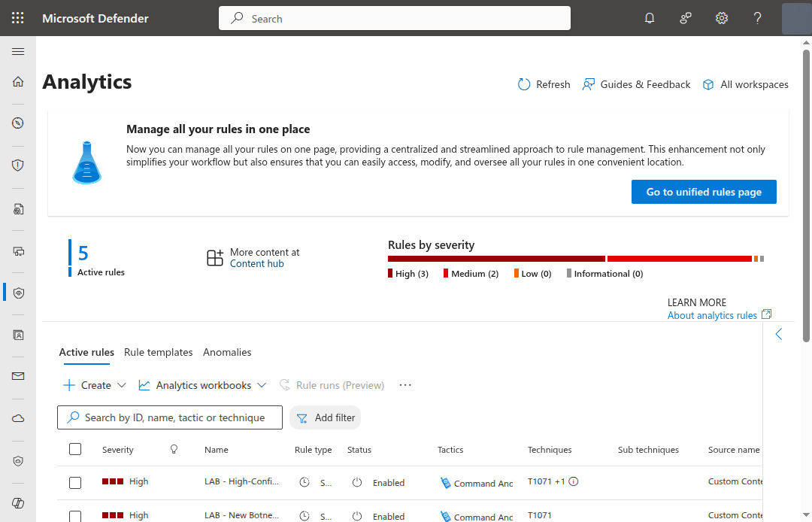The height and width of the screenshot is (522, 812).
Task: Open the Exposure management compass icon
Action: point(17,123)
